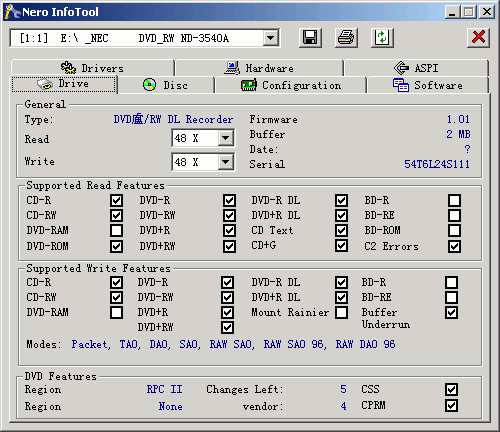This screenshot has width=500, height=432.
Task: Toggle DVD-RAM write feature checkbox
Action: pyautogui.click(x=116, y=312)
